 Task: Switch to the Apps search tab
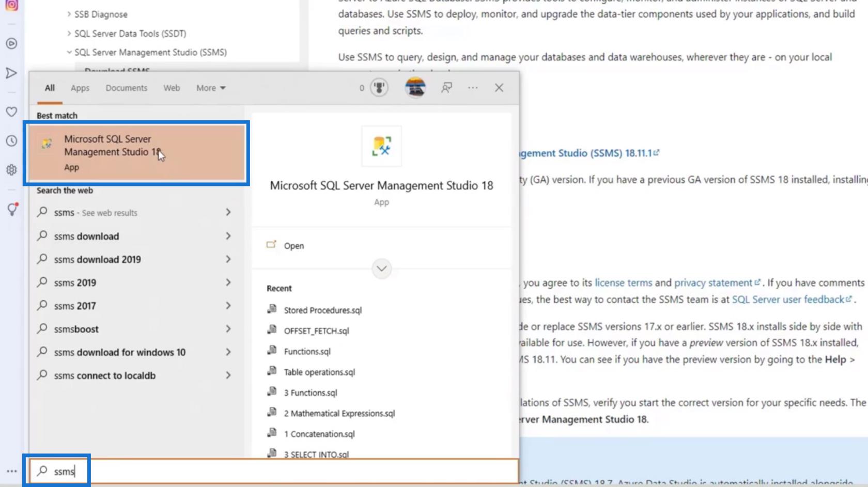point(80,88)
